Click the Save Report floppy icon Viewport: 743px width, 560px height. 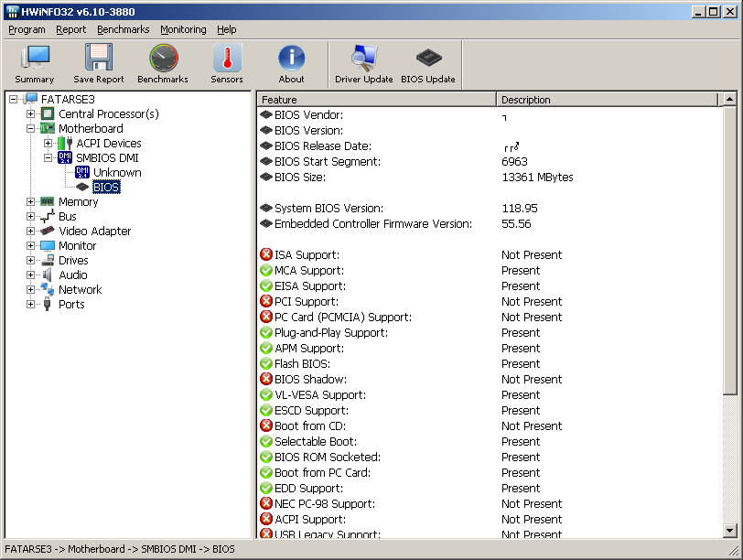pyautogui.click(x=99, y=58)
